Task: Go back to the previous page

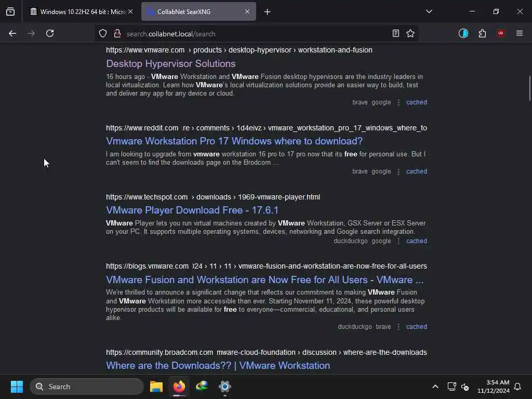Action: click(x=12, y=33)
